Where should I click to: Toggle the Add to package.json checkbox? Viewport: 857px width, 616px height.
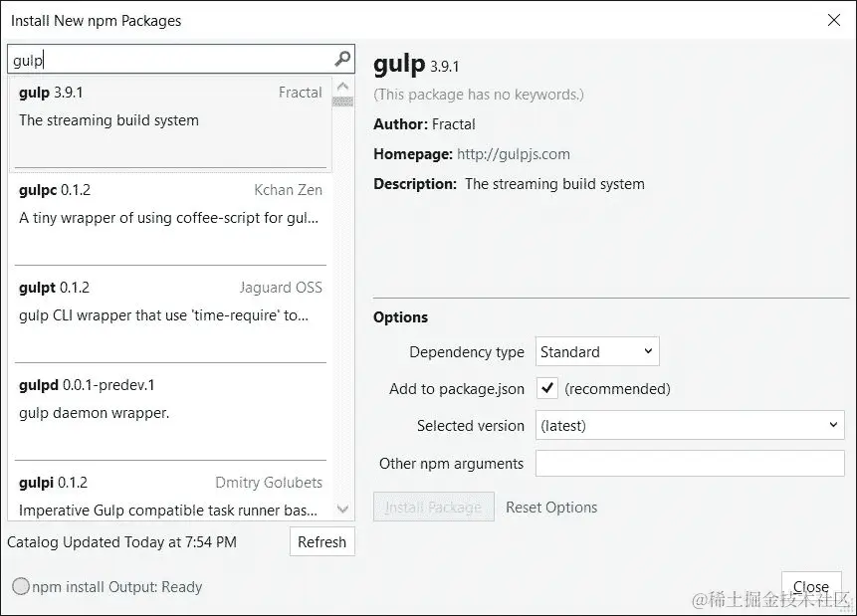click(546, 388)
